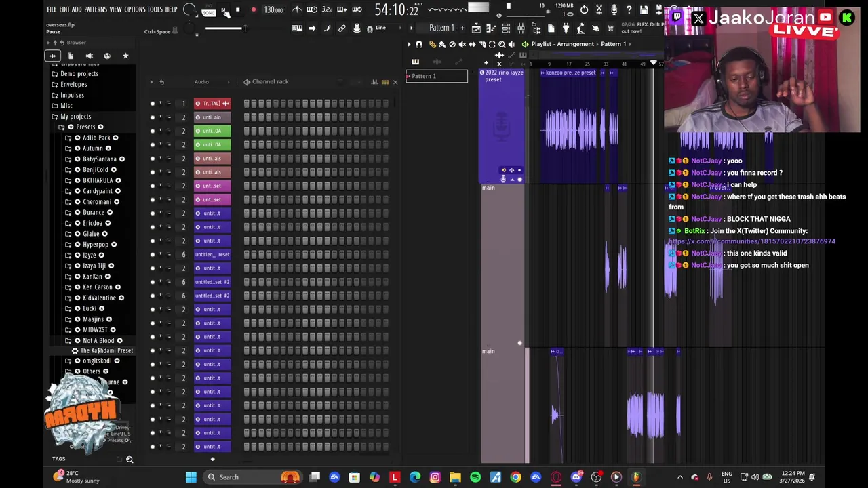868x488 pixels.
Task: Open the Pattern 1 selector dropdown
Action: point(441,28)
